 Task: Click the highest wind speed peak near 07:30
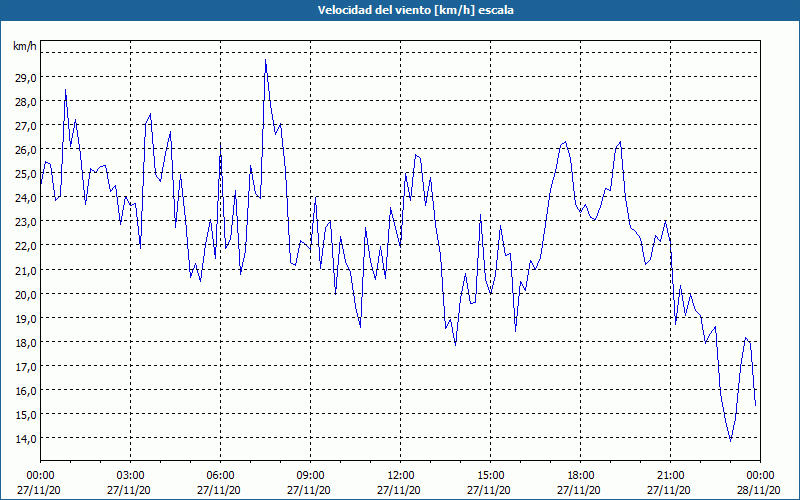coord(265,60)
